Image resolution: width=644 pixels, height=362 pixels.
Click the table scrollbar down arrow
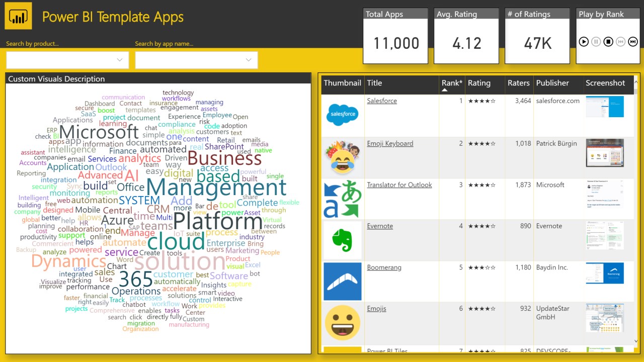[x=636, y=341]
